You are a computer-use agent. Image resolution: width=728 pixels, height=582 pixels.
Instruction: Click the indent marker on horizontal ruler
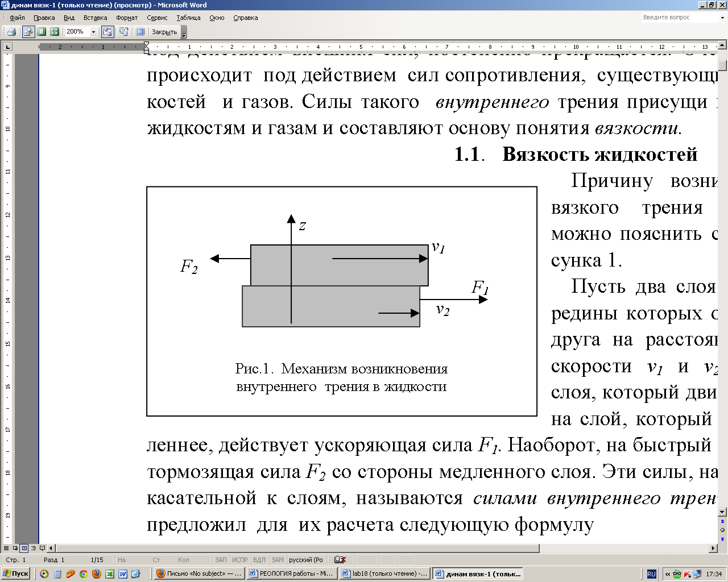(147, 47)
